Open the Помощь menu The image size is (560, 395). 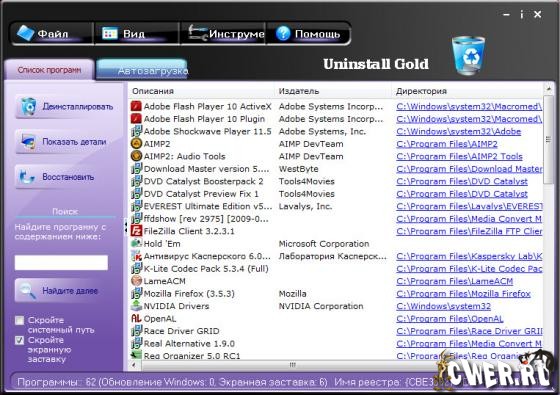click(308, 34)
